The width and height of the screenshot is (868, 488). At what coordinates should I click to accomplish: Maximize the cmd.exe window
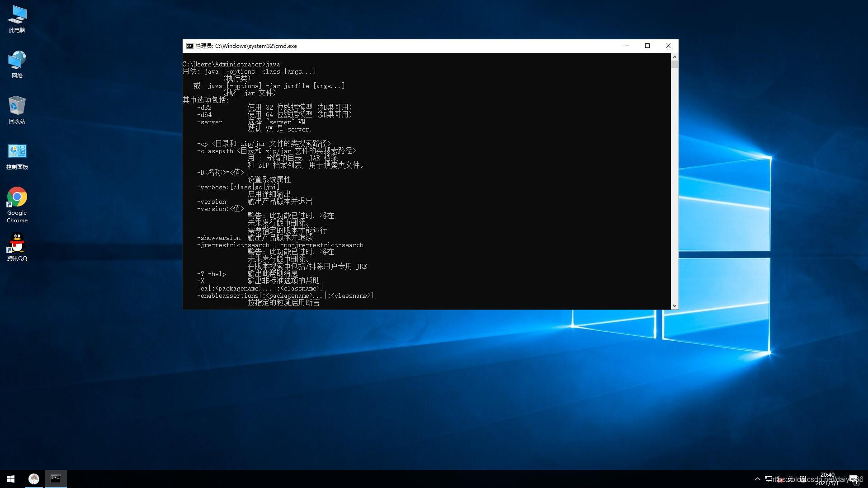pos(647,46)
